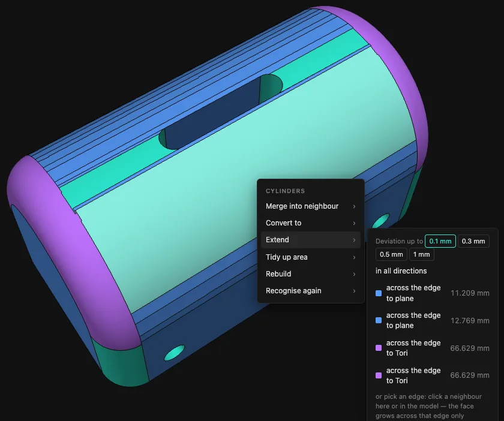Extend across the edge to plane, 12.769 mm
The width and height of the screenshot is (504, 421).
(x=433, y=320)
